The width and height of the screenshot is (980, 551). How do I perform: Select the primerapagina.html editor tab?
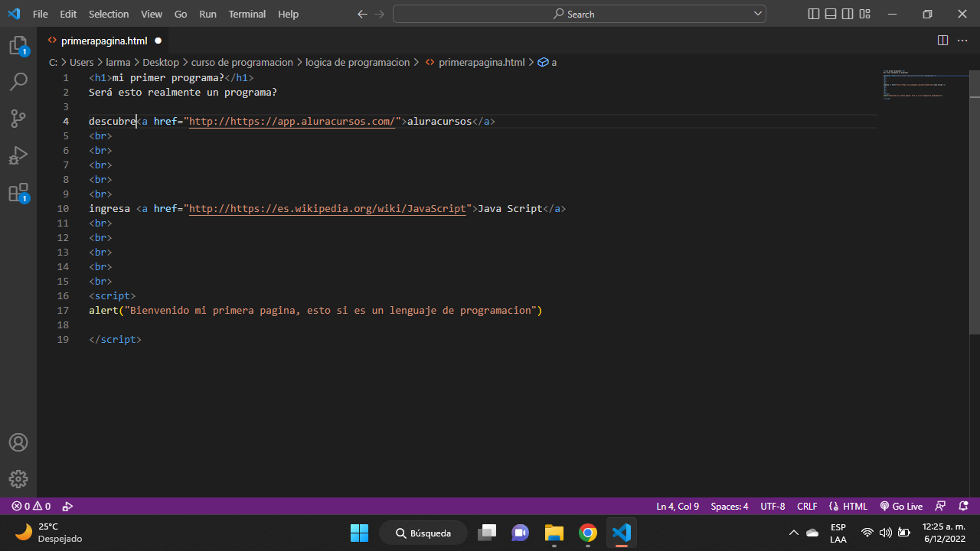[103, 41]
